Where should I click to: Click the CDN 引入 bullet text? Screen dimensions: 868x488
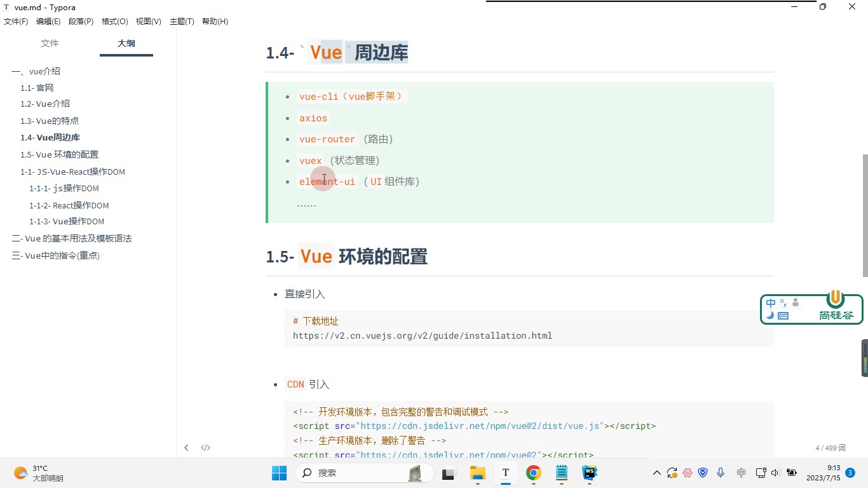(x=307, y=384)
